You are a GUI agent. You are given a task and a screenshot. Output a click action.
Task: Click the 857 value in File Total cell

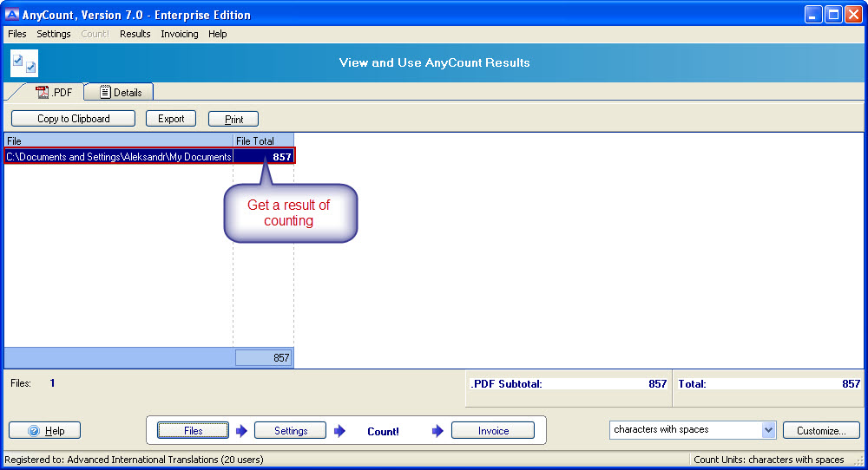[282, 156]
